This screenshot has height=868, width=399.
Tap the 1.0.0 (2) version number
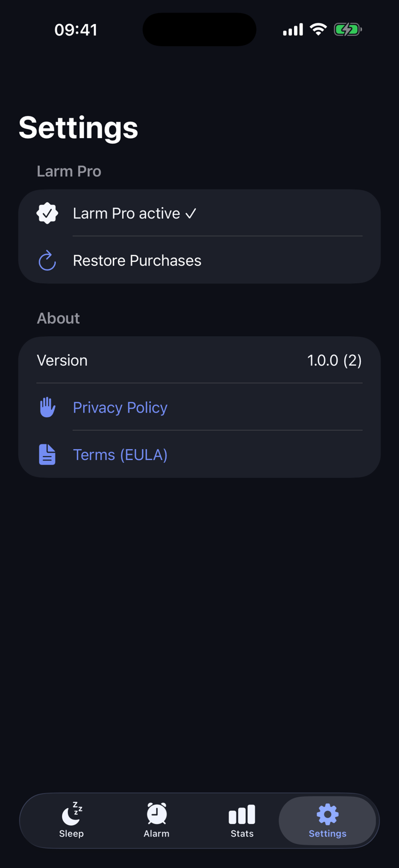[335, 361]
